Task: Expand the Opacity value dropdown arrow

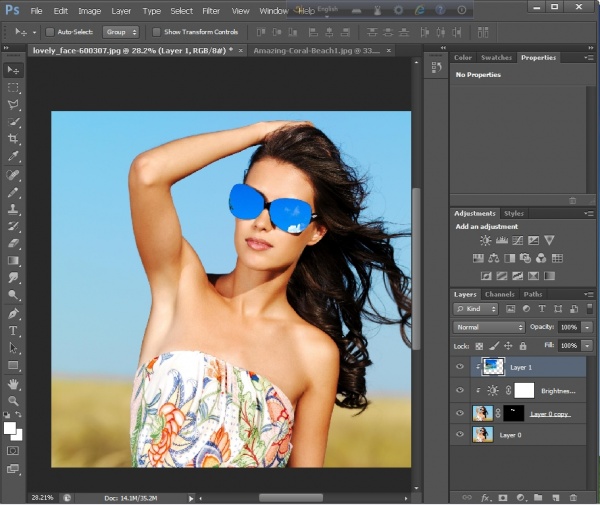Action: (586, 327)
